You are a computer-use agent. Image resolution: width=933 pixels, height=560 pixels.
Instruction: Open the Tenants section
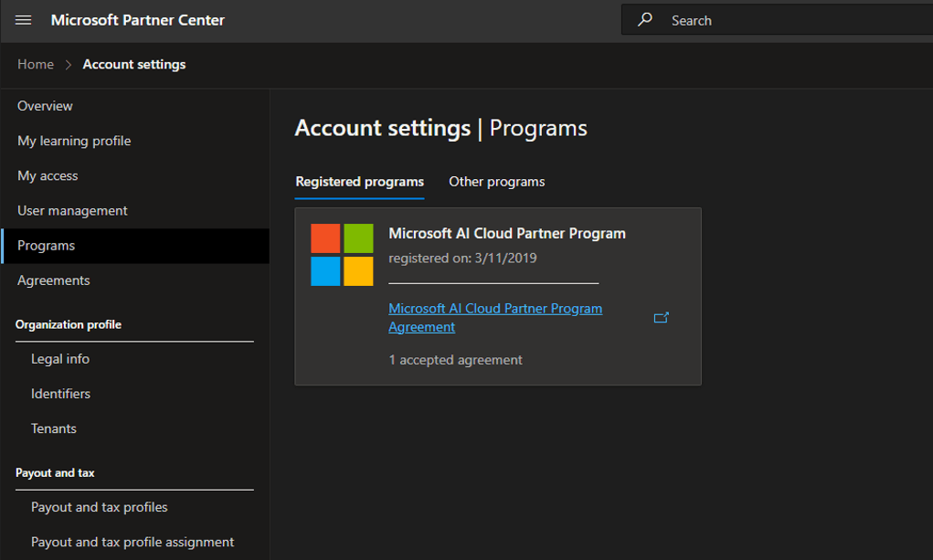tap(53, 428)
